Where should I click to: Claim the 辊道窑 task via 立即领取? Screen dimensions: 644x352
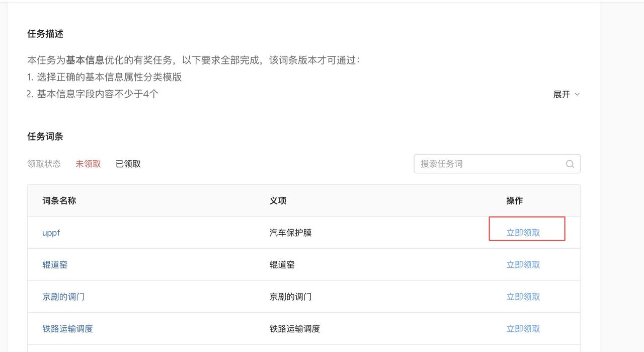tap(523, 264)
